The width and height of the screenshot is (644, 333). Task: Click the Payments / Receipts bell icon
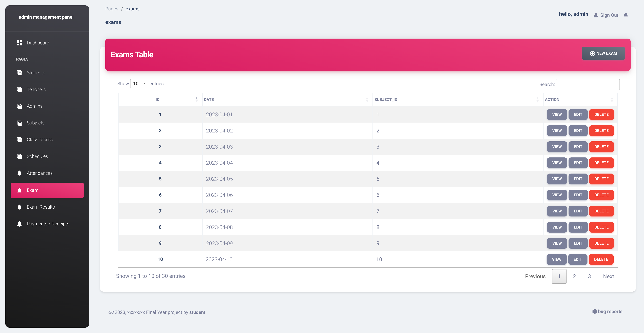[19, 224]
